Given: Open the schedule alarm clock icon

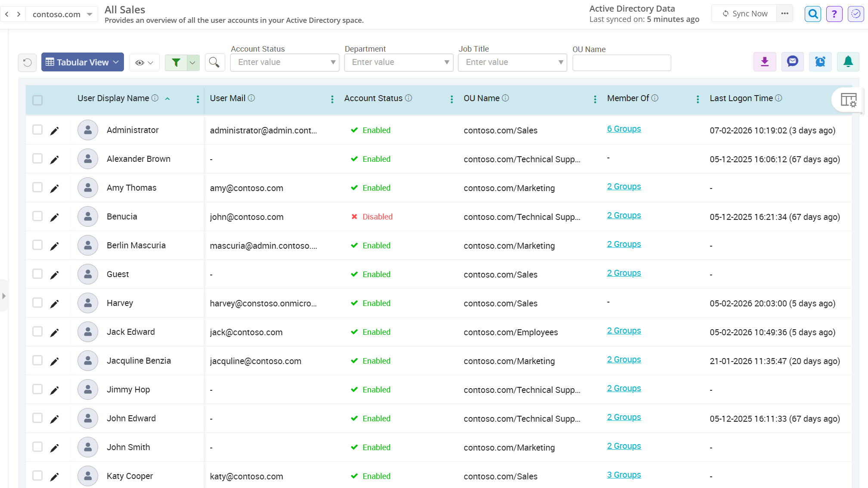Looking at the screenshot, I should [x=820, y=62].
